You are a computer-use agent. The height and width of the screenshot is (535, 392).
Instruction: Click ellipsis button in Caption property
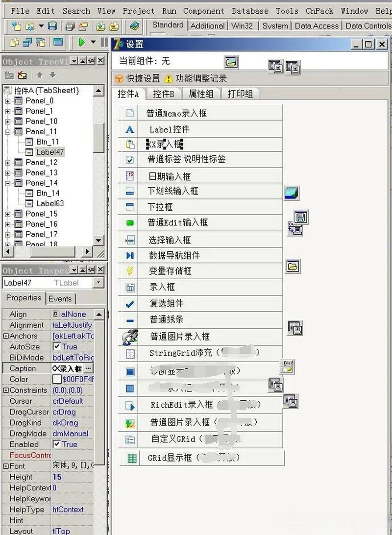(88, 368)
